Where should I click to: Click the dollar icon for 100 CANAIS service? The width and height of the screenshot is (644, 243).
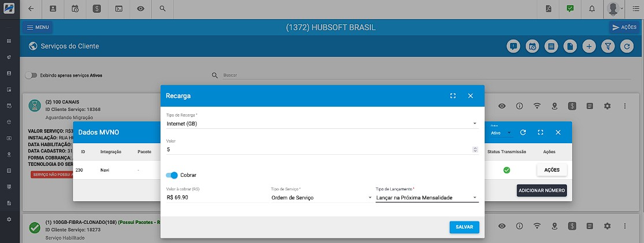click(x=572, y=106)
